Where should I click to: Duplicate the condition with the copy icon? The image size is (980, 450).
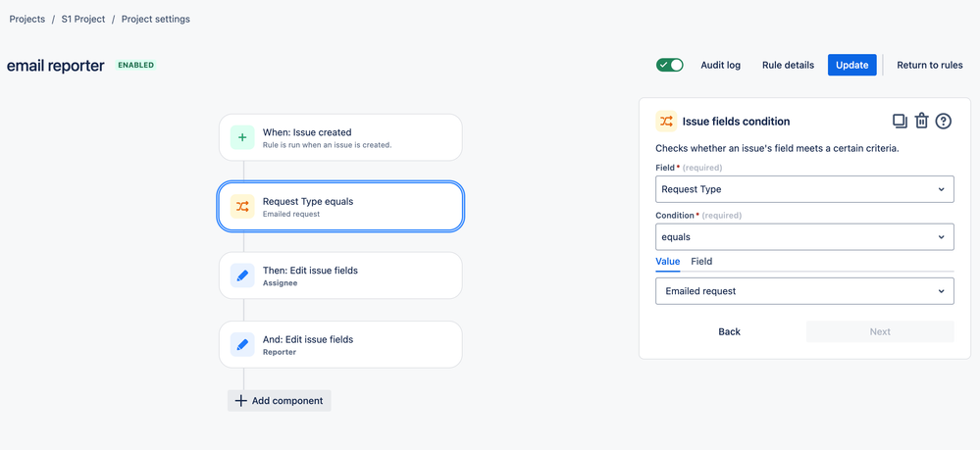click(x=900, y=121)
